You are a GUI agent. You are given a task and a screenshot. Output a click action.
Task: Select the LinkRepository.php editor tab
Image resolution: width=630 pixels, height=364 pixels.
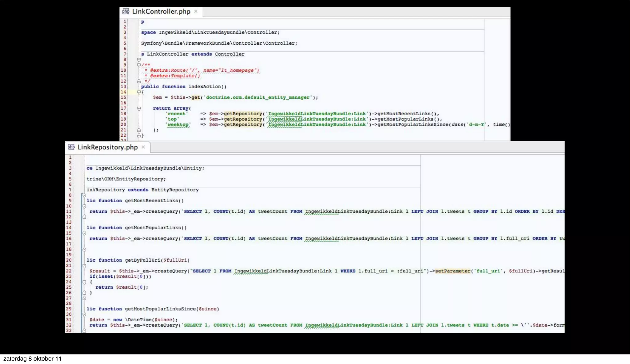click(x=107, y=147)
